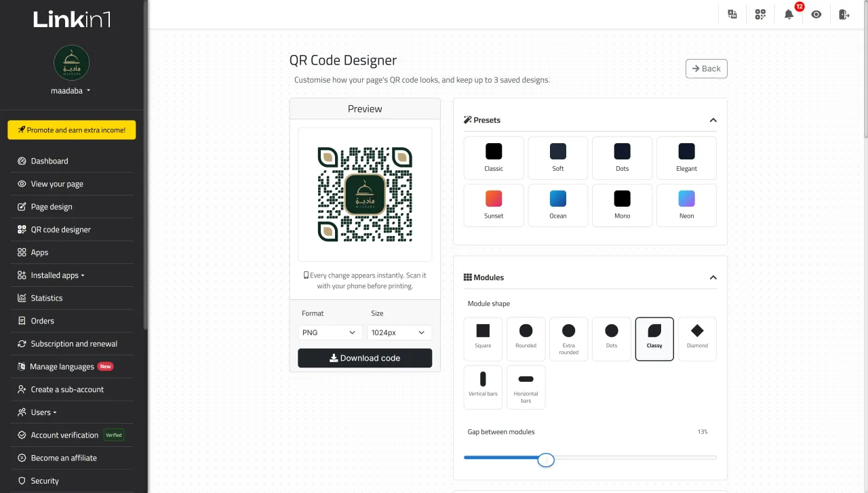Select the Horizontal bars module shape
Image resolution: width=868 pixels, height=493 pixels.
(526, 387)
